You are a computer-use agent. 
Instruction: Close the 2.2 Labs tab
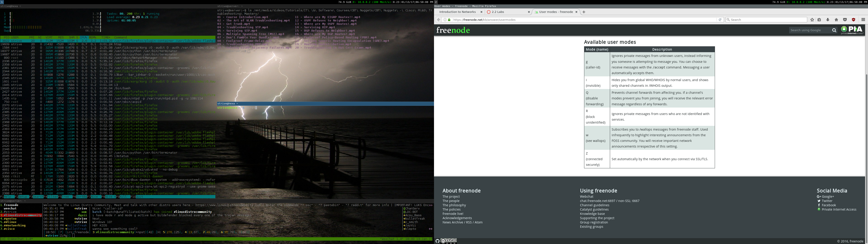(529, 12)
